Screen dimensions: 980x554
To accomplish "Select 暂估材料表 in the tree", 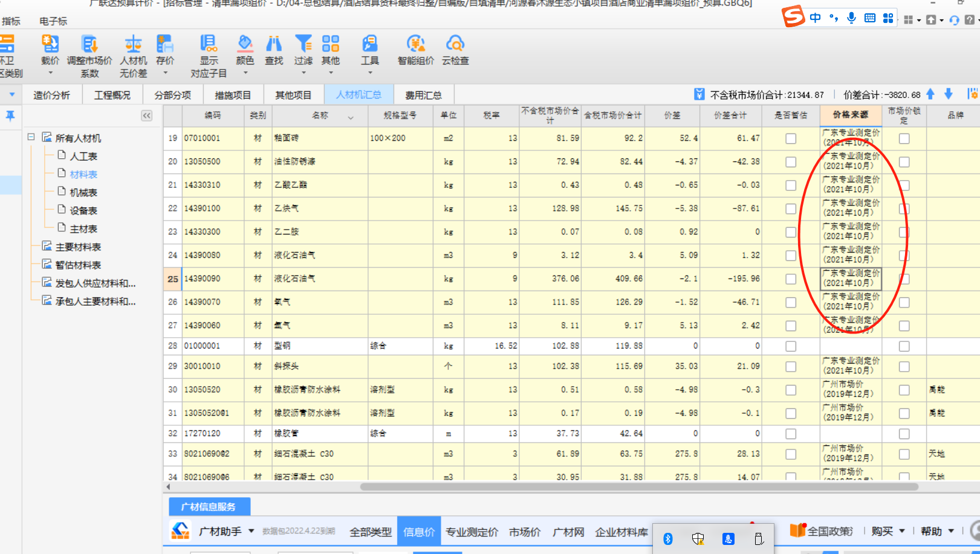I will coord(78,265).
